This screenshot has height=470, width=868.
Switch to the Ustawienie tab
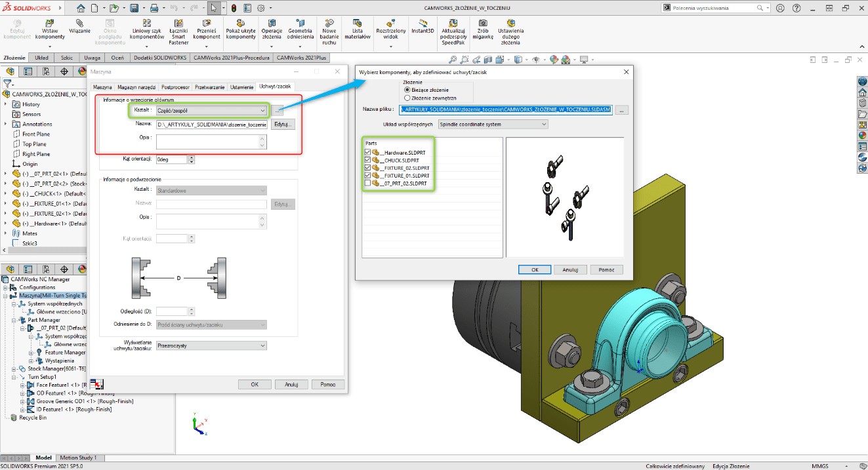(242, 87)
